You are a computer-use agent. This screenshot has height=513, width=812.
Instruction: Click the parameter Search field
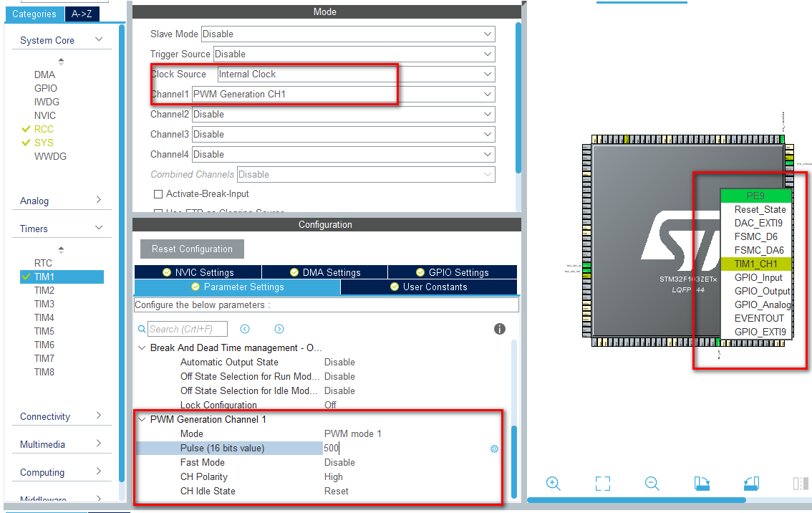188,329
